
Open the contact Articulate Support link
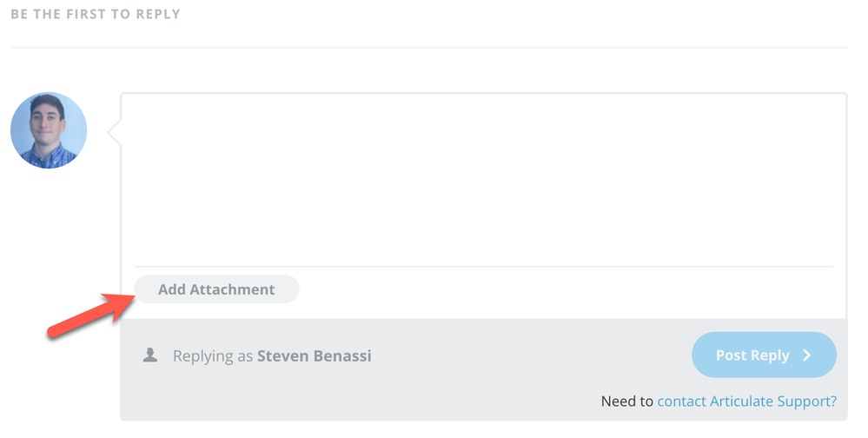pyautogui.click(x=746, y=401)
